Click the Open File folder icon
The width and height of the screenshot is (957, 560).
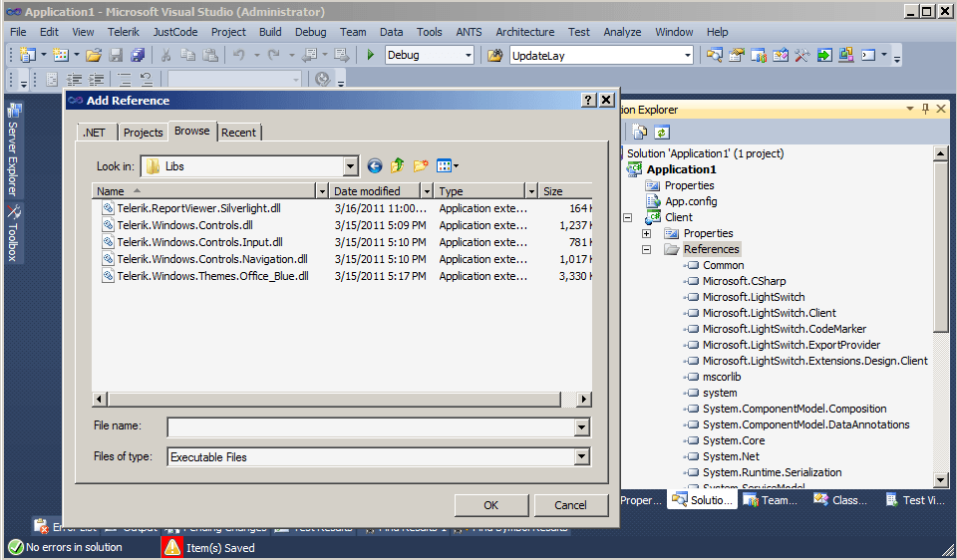click(x=94, y=56)
